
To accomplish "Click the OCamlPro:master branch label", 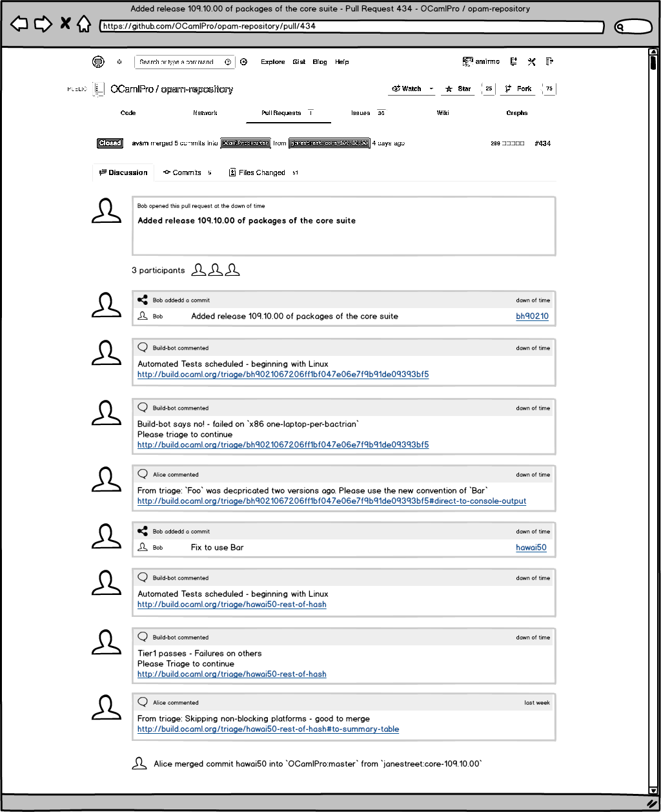I will pos(245,143).
